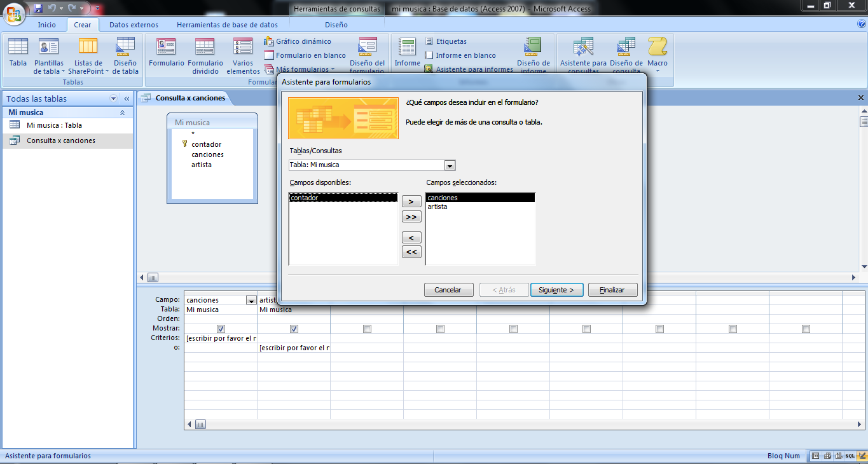
Task: Collapse the Mi musica group
Action: [122, 113]
